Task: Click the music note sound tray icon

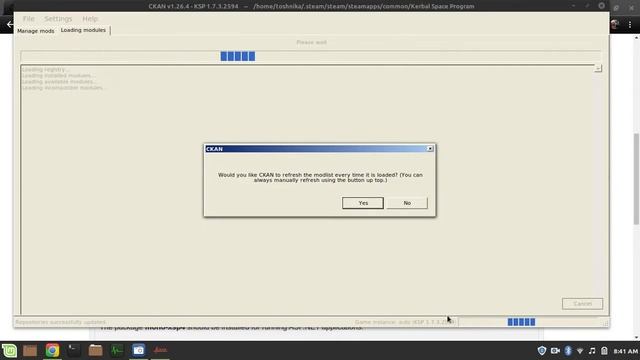Action: coord(592,351)
